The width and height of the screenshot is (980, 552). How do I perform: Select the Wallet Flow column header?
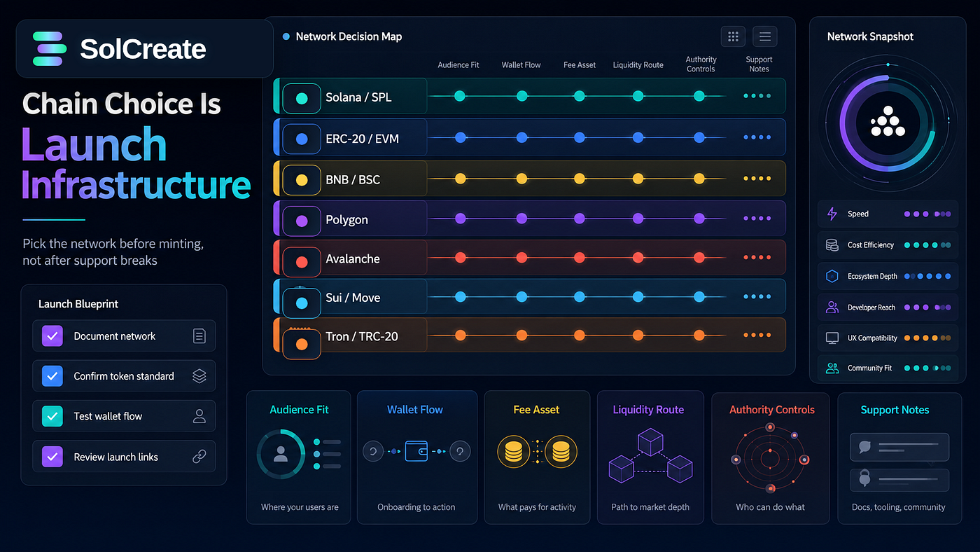(521, 65)
